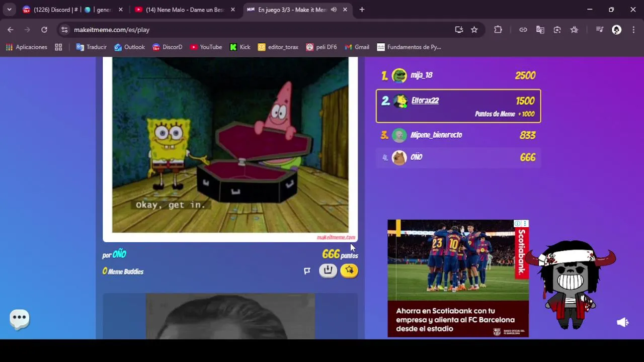Open the YouTube bookmark
Image resolution: width=644 pixels, height=362 pixels.
tap(206, 47)
